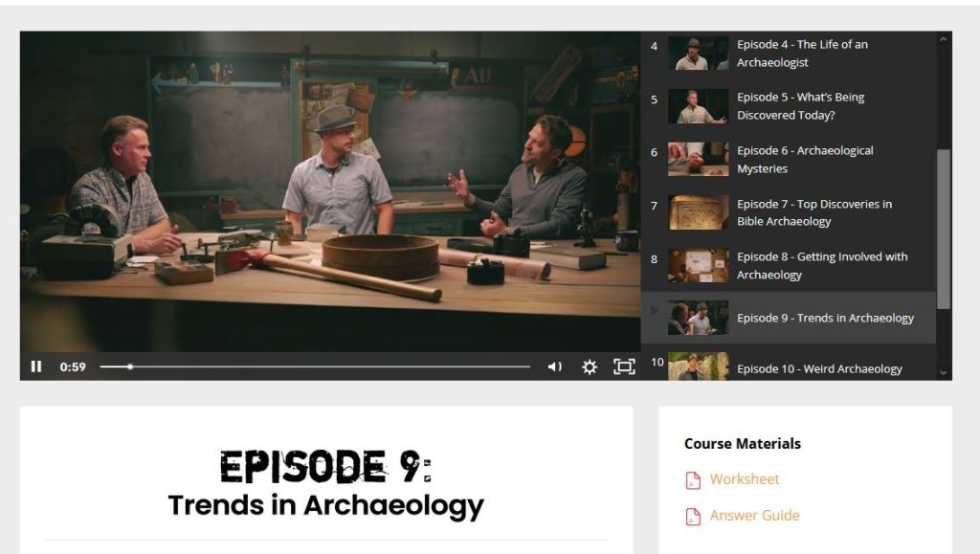Open the Worksheet link
The height and width of the screenshot is (554, 980).
click(x=744, y=479)
